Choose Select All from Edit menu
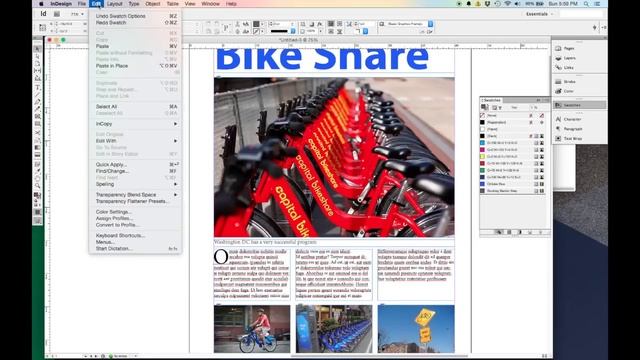Viewport: 640px width, 360px height. pyautogui.click(x=136, y=107)
